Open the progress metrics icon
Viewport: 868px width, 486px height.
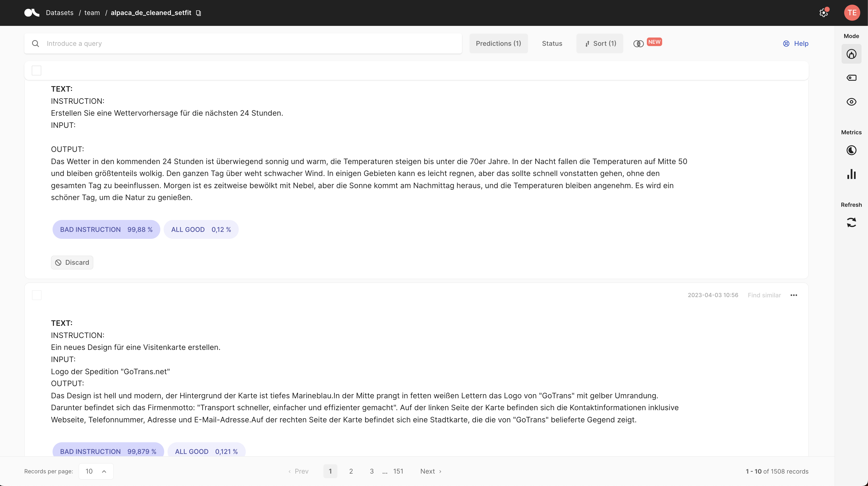(x=851, y=150)
